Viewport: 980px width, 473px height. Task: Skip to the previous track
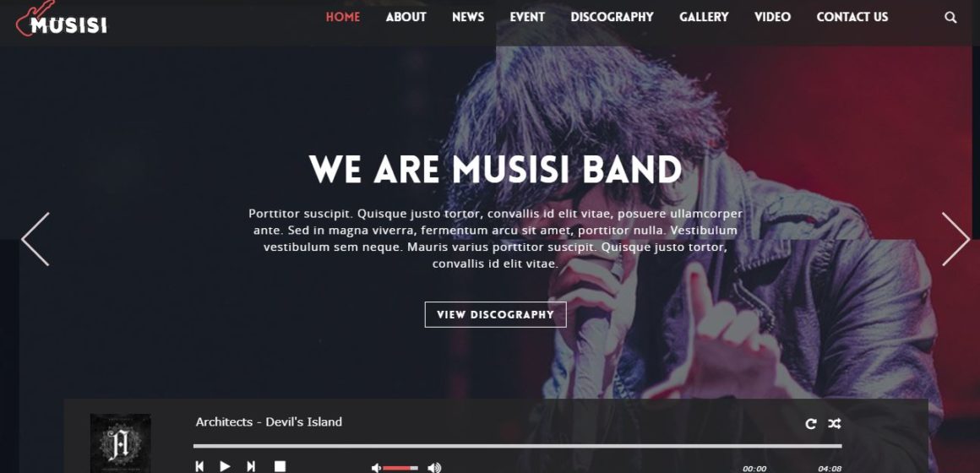(199, 466)
